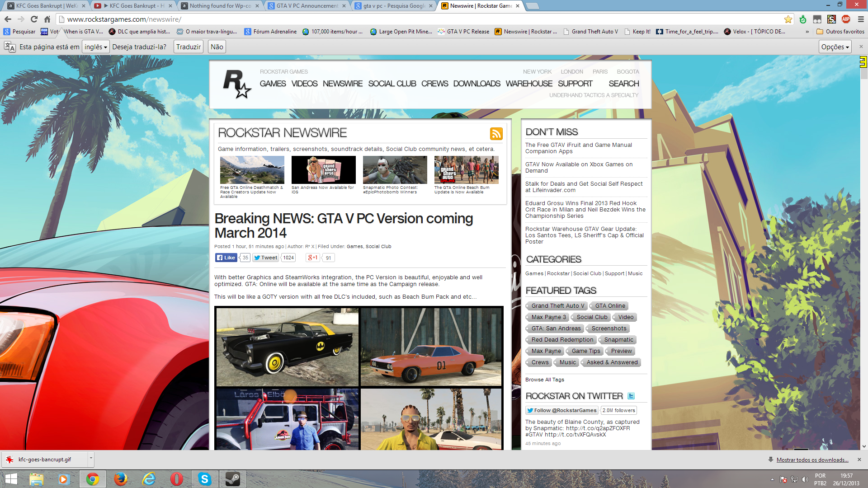Click the Twitter bird icon beside ROCKSTAR ON TWITTER

point(631,395)
